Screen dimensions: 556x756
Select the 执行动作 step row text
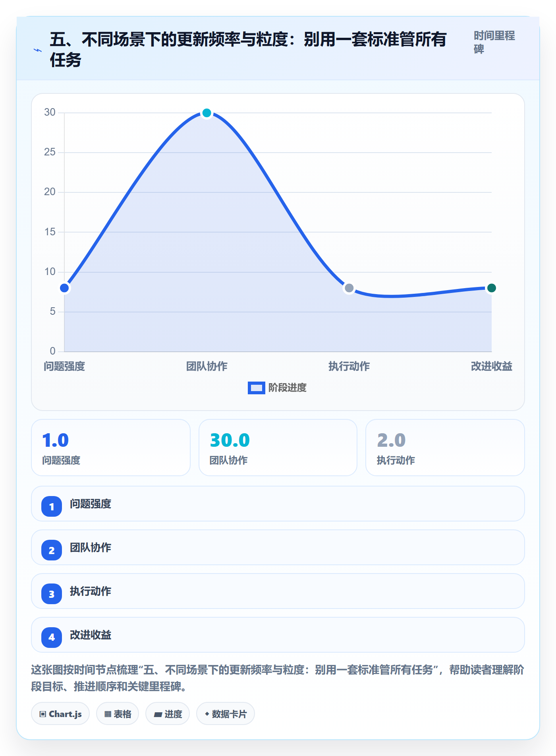tap(91, 591)
